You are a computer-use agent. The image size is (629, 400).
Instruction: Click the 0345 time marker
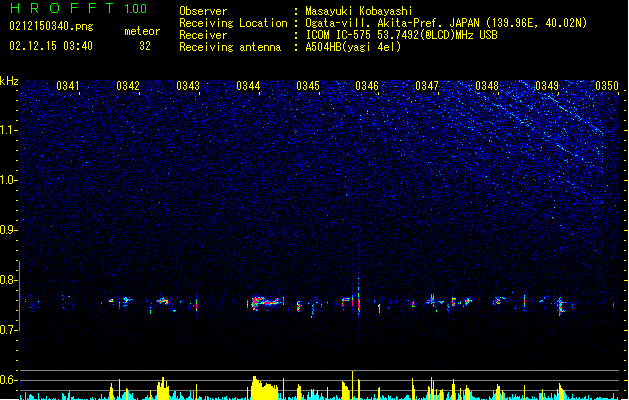point(308,86)
